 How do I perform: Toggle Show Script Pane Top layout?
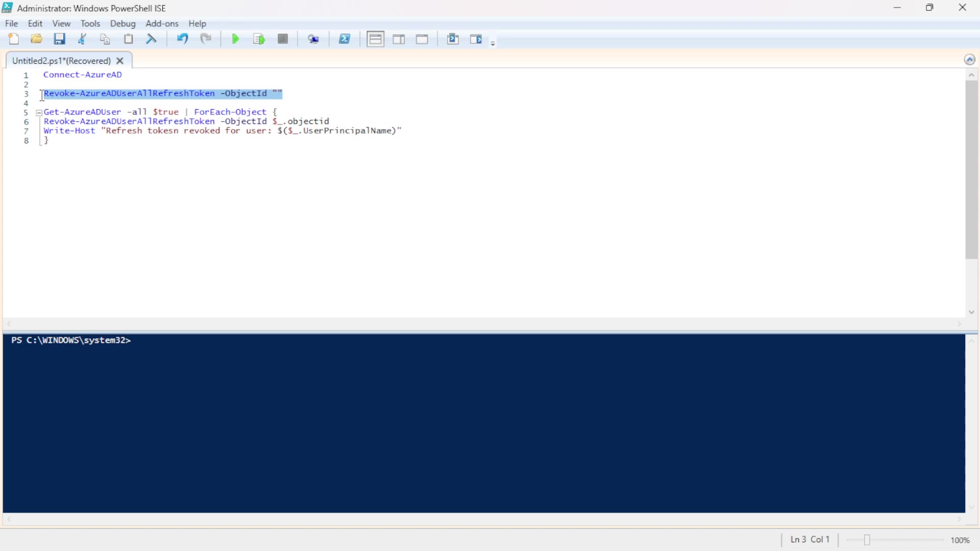(375, 39)
